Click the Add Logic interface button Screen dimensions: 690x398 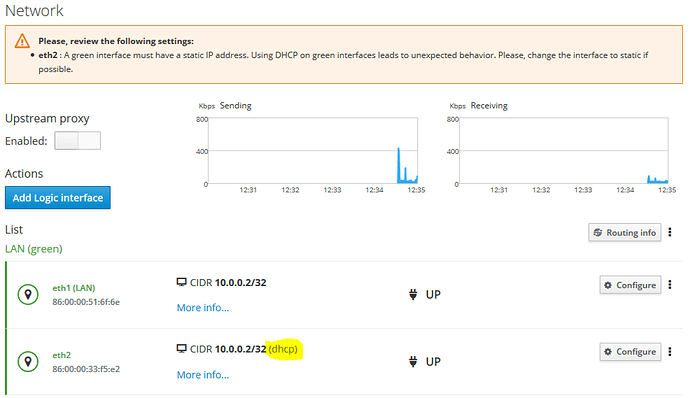pos(58,198)
